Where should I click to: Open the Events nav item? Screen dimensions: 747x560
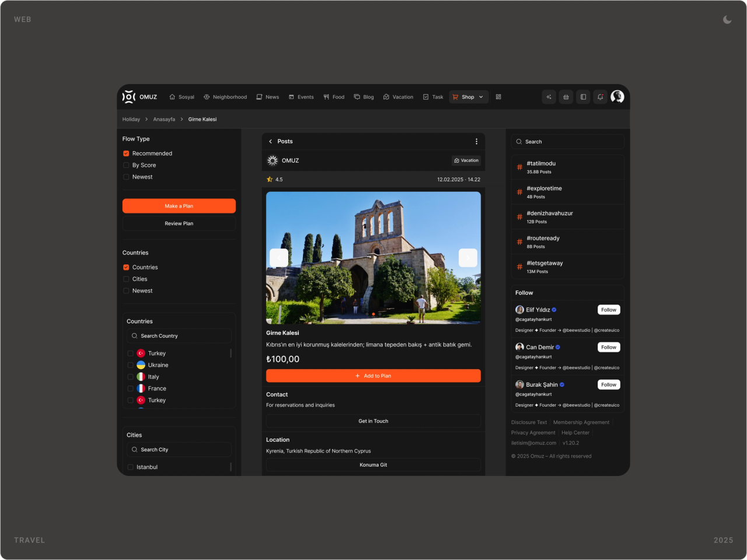pyautogui.click(x=301, y=97)
